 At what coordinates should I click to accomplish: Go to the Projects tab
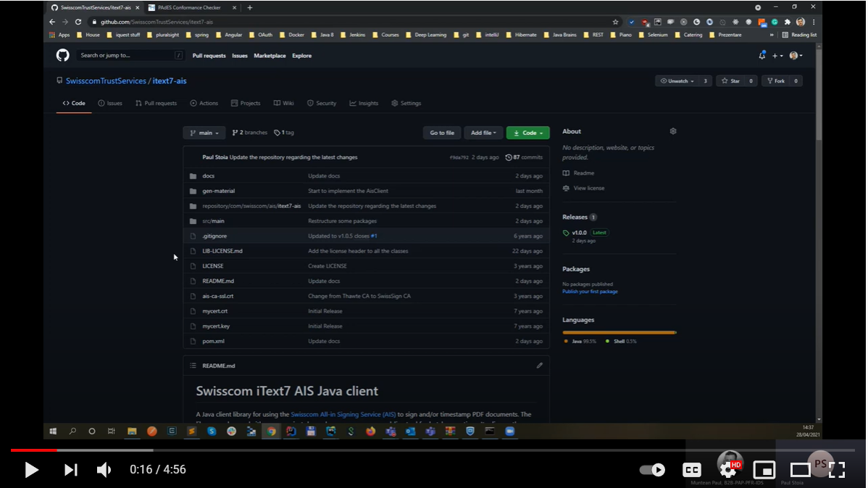tap(246, 103)
